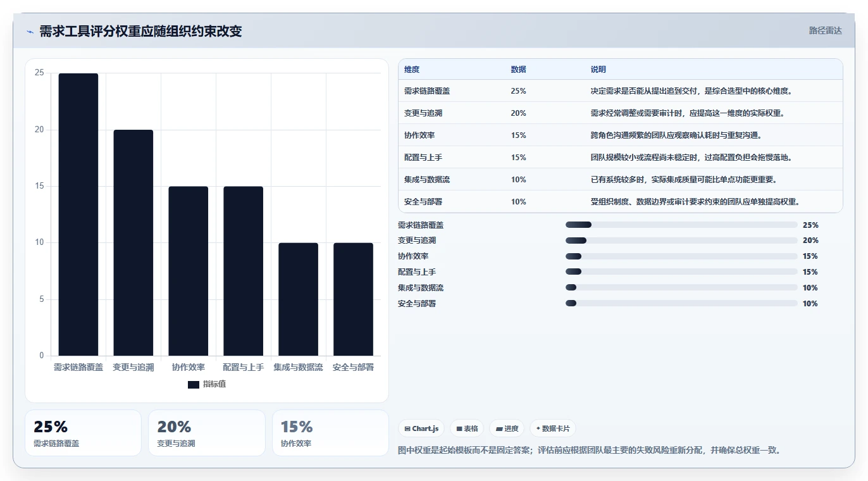Click the 协作效率 bar in the chart
This screenshot has width=868, height=481.
pyautogui.click(x=189, y=271)
